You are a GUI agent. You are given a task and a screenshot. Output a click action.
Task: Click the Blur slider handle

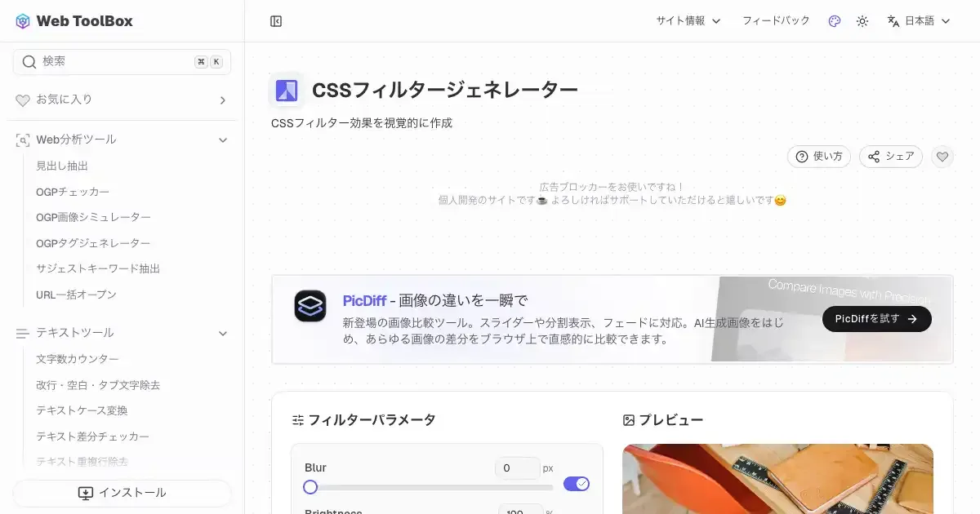[310, 487]
